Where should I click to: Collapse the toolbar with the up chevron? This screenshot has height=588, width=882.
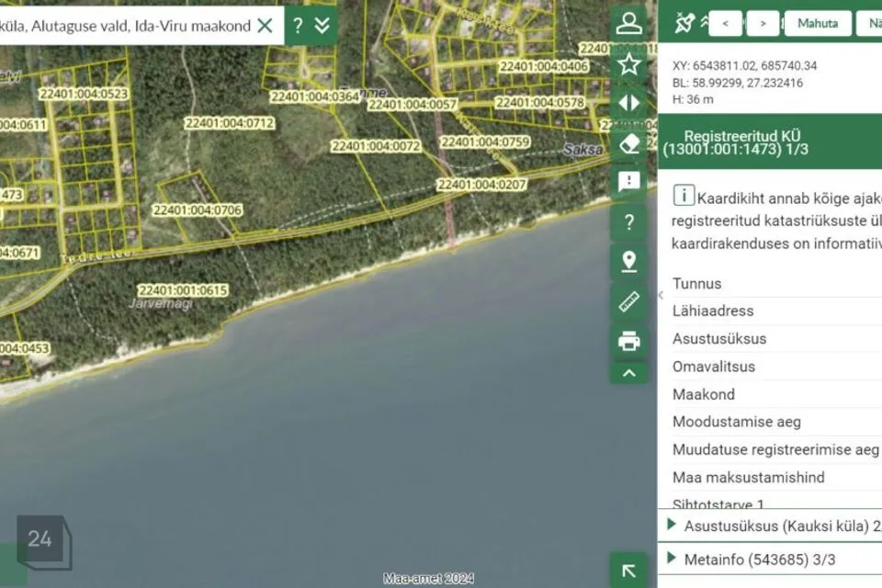tap(629, 373)
